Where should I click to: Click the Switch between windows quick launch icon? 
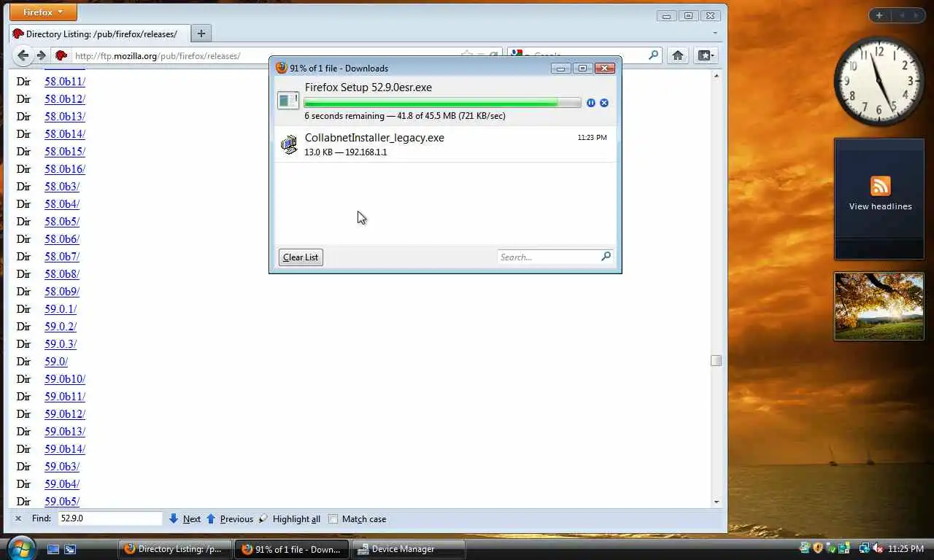click(x=70, y=549)
